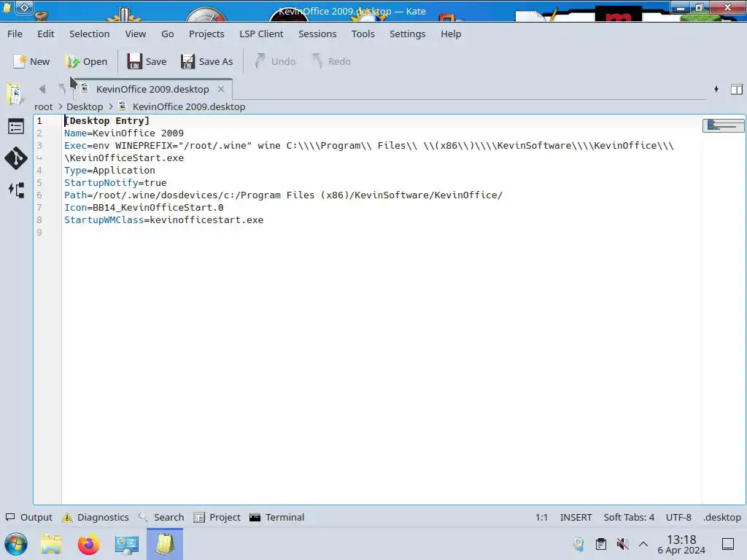Viewport: 747px width, 560px height.
Task: Save the document with the Save button
Action: [x=147, y=61]
